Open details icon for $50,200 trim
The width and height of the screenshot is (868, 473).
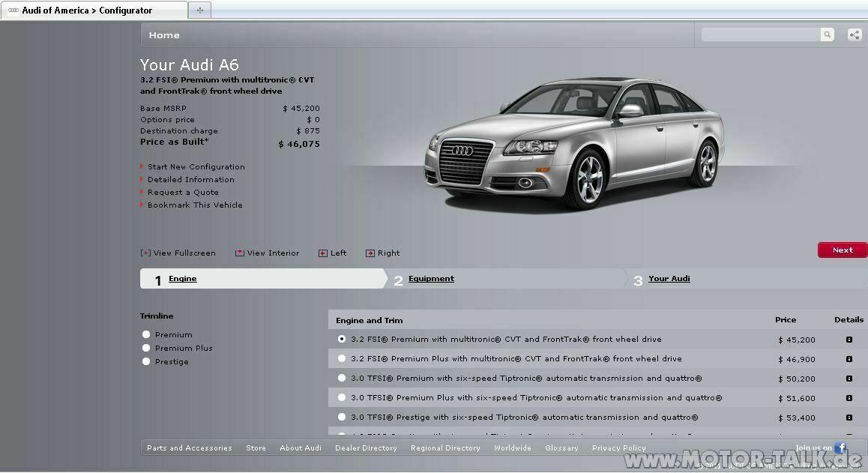849,379
